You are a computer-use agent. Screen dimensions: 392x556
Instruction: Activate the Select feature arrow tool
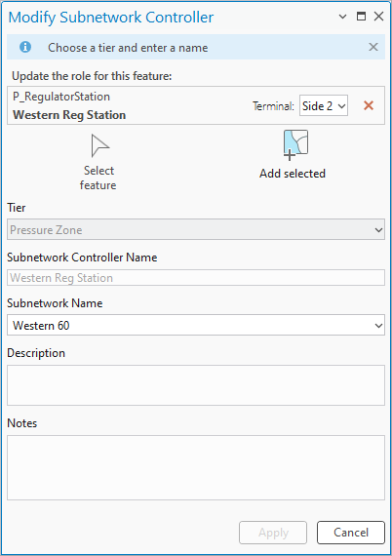pyautogui.click(x=99, y=145)
